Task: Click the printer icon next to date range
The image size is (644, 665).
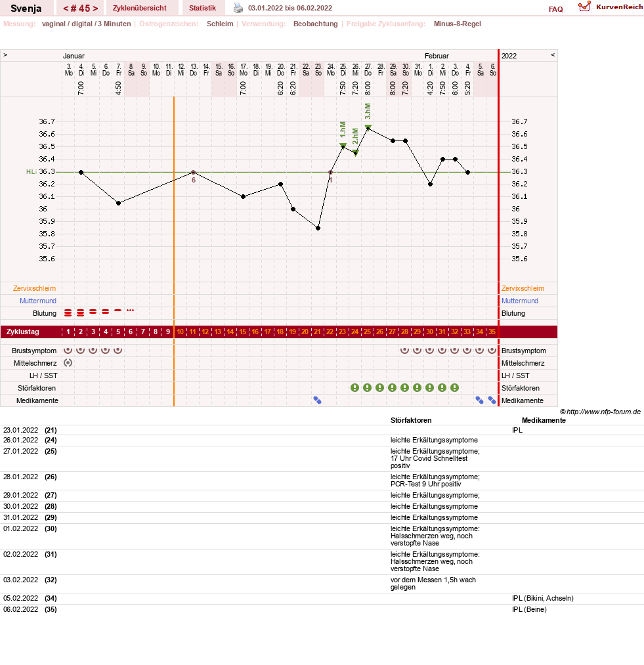Action: pyautogui.click(x=238, y=8)
